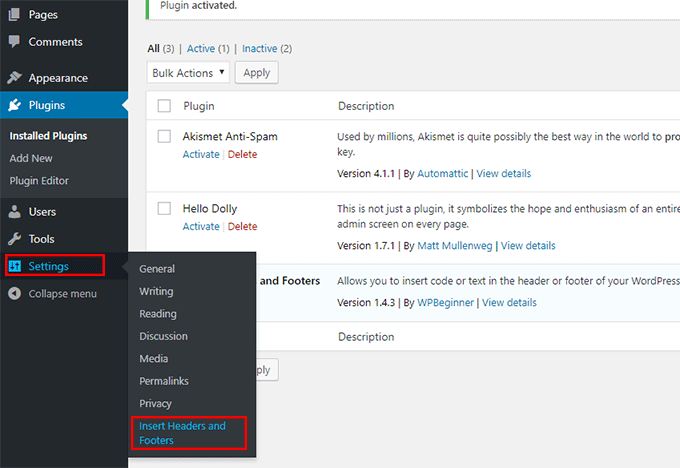Choose Privacy in Settings flyout

[155, 403]
